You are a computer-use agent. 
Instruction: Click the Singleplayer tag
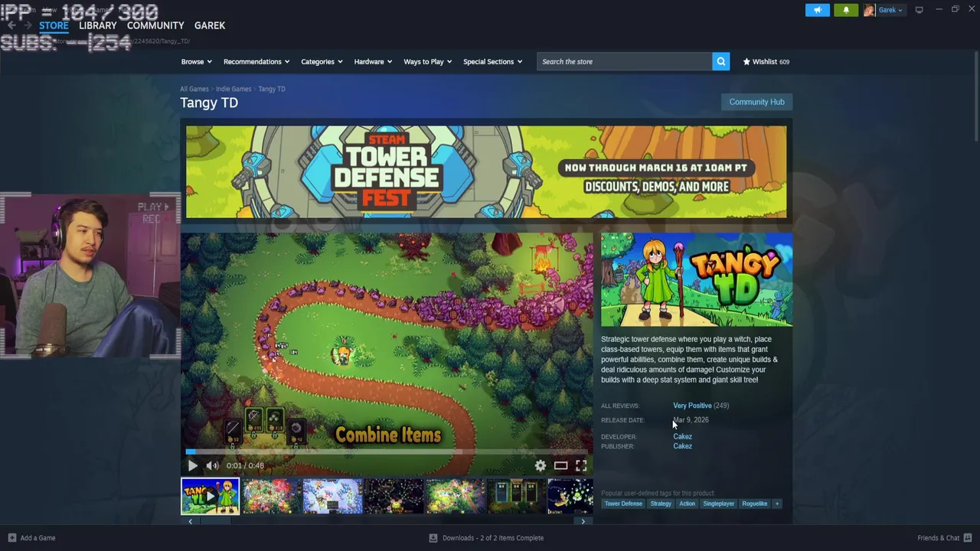pos(718,504)
